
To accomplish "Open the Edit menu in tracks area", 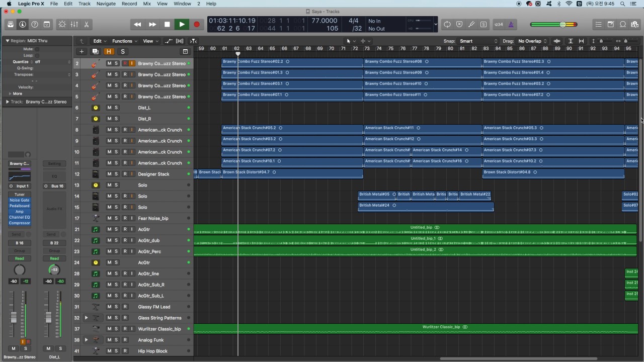I will [x=99, y=41].
